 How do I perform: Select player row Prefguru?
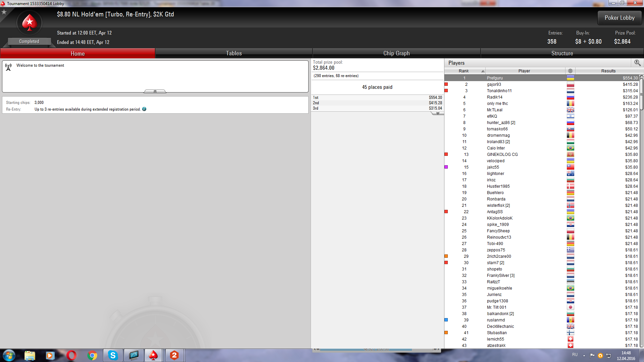[542, 78]
